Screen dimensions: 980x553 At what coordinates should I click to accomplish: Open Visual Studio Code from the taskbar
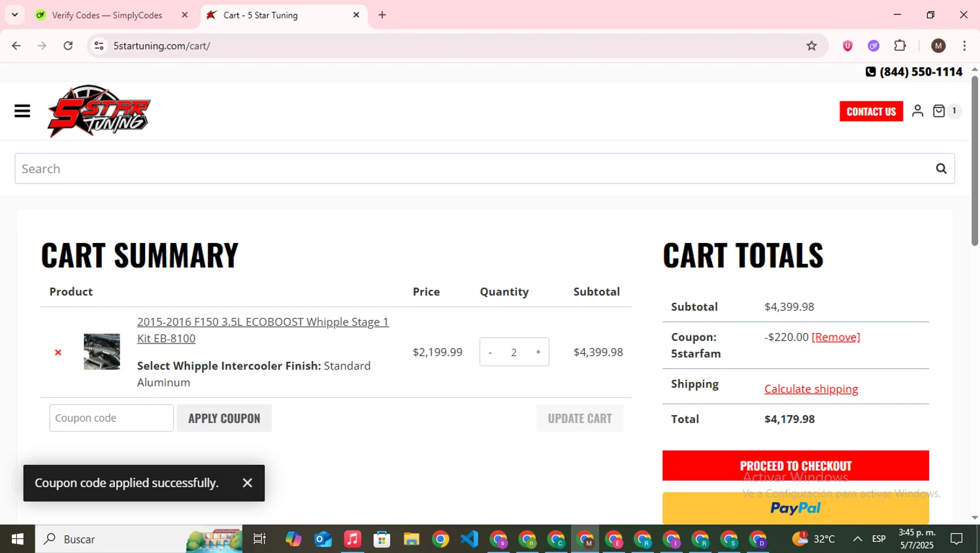(x=470, y=539)
